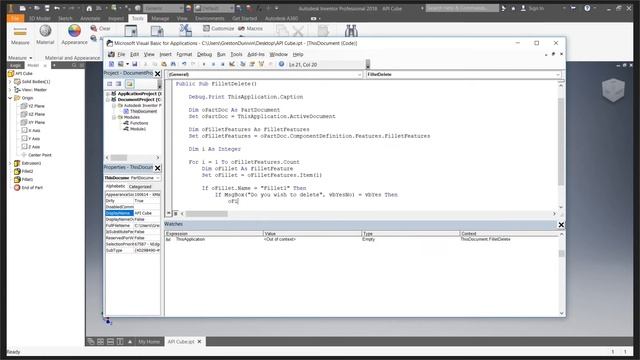This screenshot has width=640, height=360.
Task: Switch to the Environments ribbon tab
Action: pyautogui.click(x=209, y=18)
